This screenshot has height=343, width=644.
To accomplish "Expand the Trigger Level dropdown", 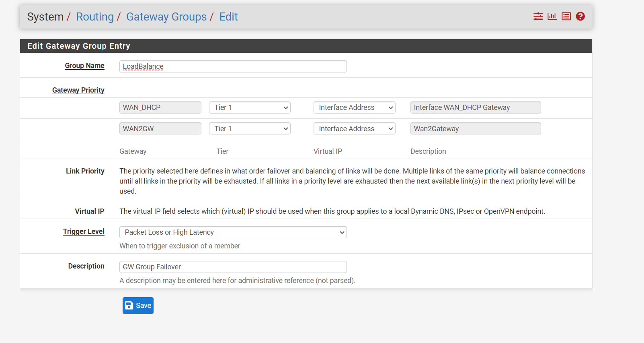I will tap(233, 232).
